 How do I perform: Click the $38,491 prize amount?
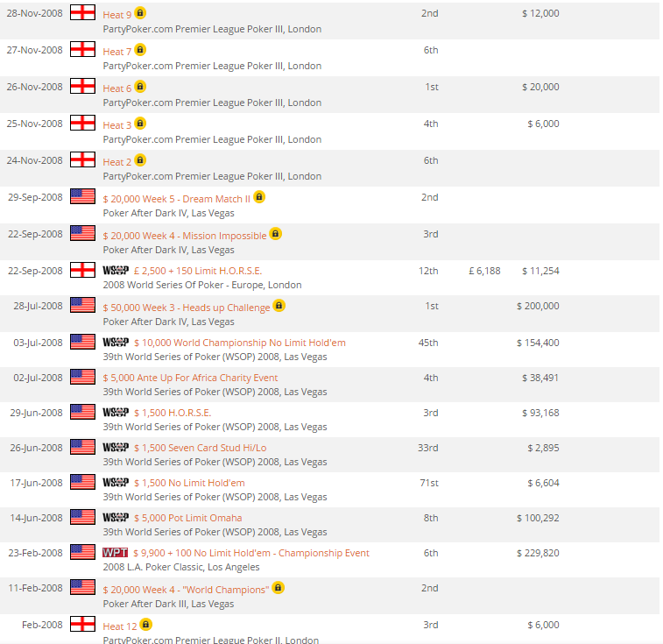540,378
